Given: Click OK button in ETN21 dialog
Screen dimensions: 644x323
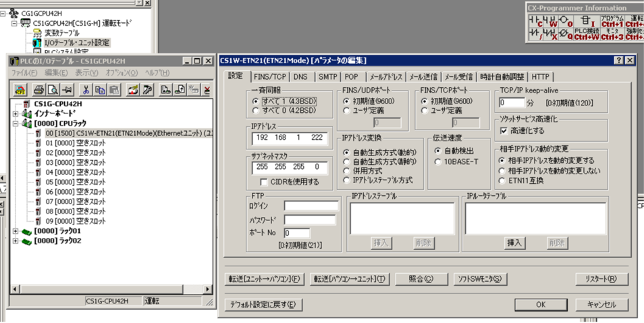Looking at the screenshot, I should (541, 305).
